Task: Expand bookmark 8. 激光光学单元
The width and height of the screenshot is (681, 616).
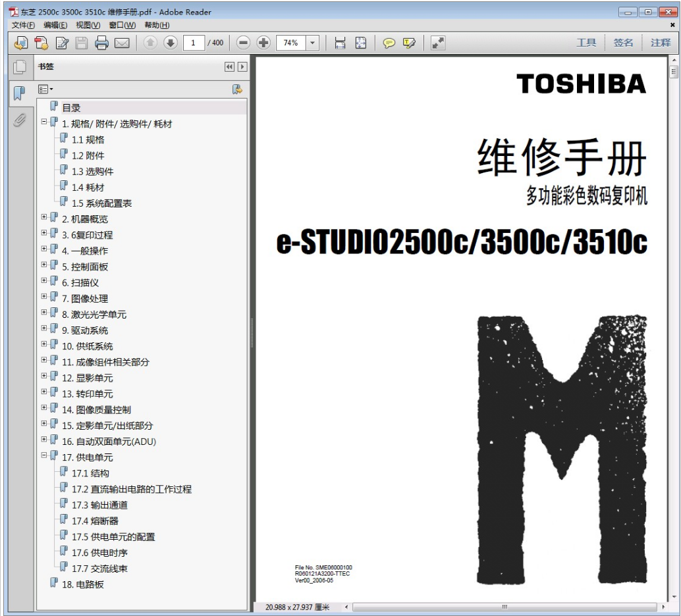Action: [x=44, y=312]
